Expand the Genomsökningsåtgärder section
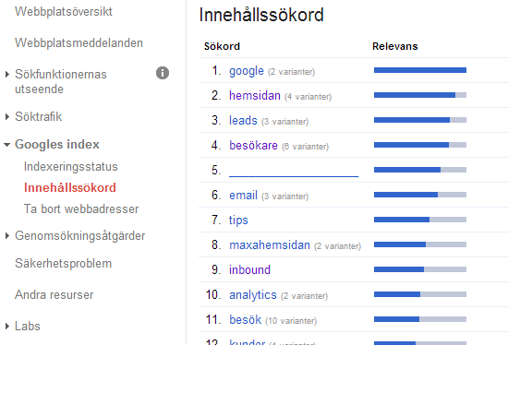 pos(7,235)
